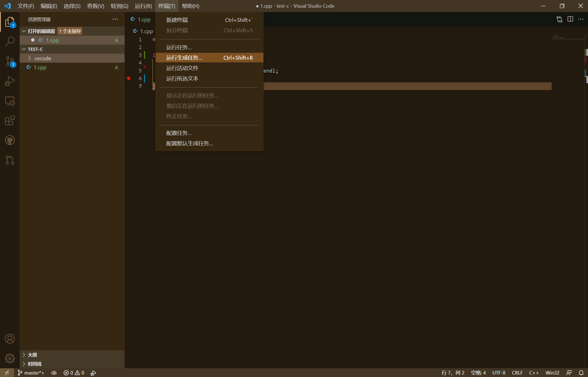Open the Extensions view

click(x=10, y=120)
